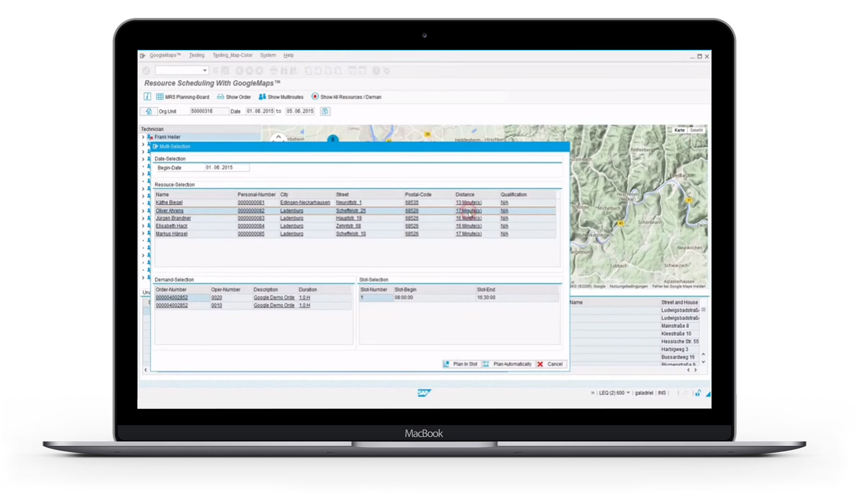Click the address list scroll-down arrow

[703, 362]
